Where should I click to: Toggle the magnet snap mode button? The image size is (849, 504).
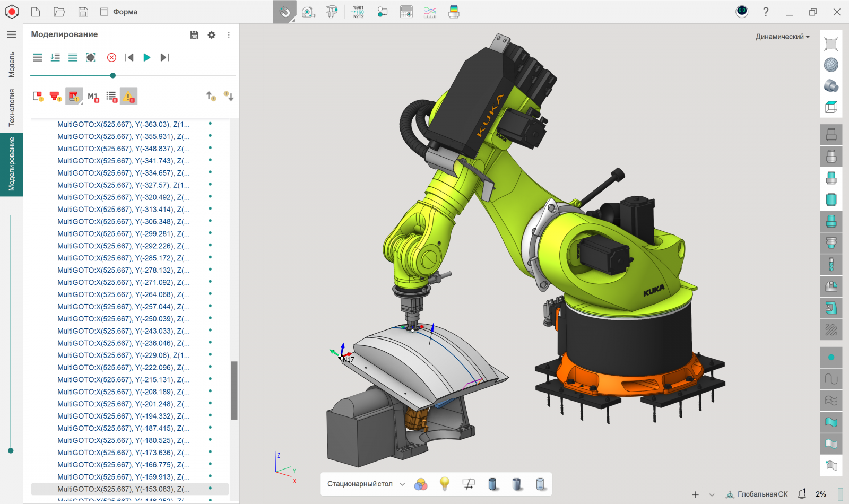(284, 12)
